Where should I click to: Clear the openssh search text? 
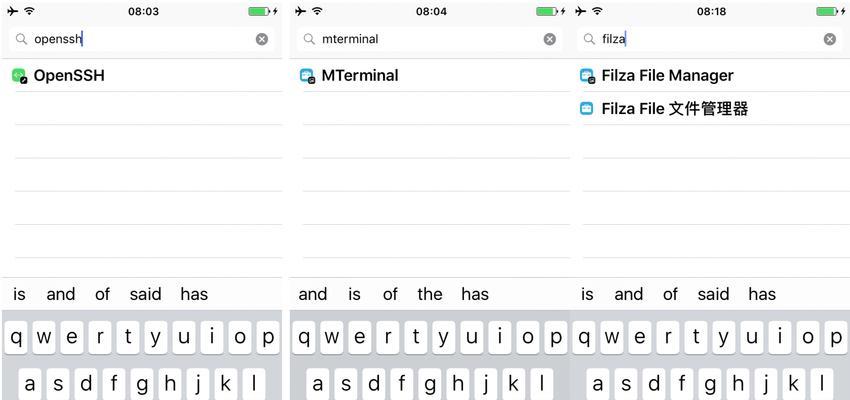[x=262, y=39]
